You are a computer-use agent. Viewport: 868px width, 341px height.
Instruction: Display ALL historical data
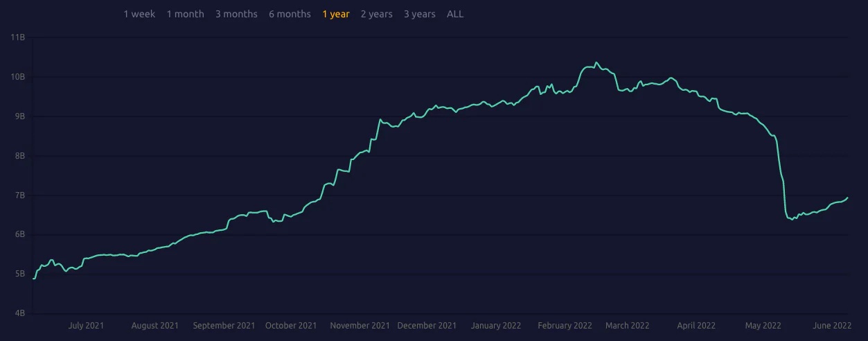pyautogui.click(x=455, y=14)
